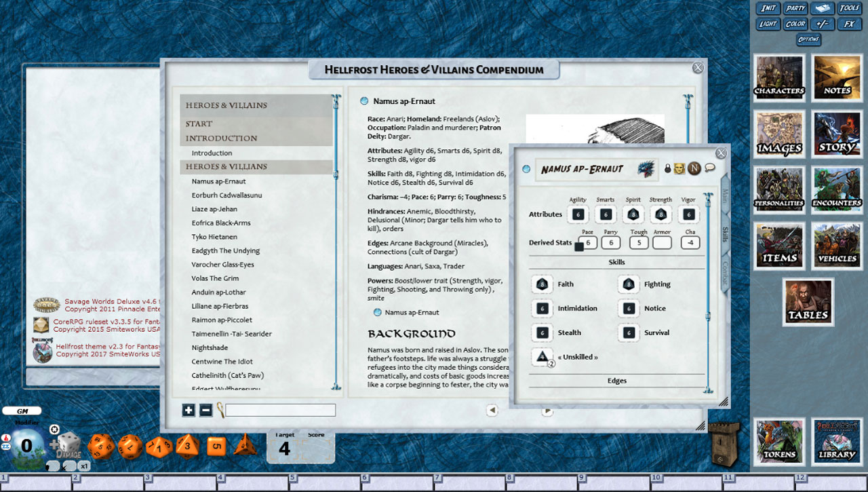Open the Images library icon

778,134
